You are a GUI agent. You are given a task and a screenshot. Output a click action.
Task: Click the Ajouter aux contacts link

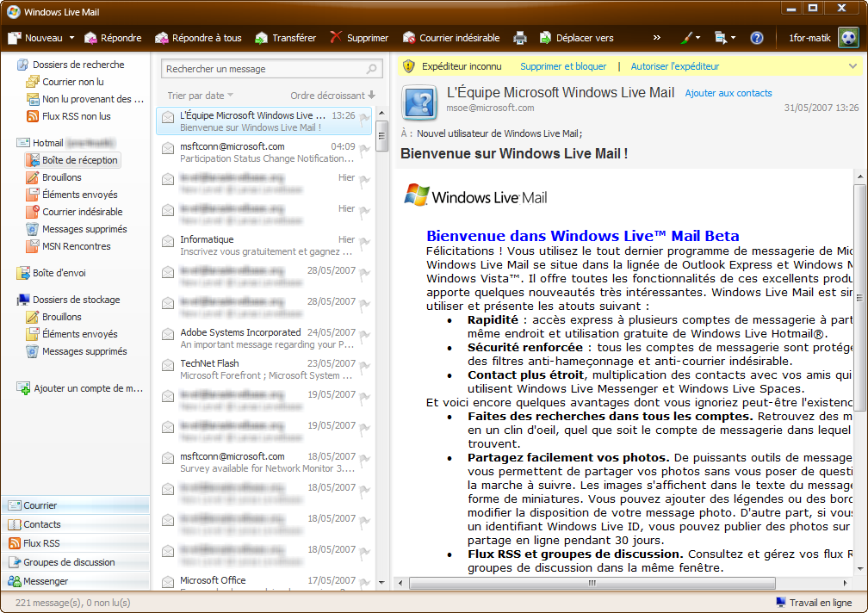point(728,93)
